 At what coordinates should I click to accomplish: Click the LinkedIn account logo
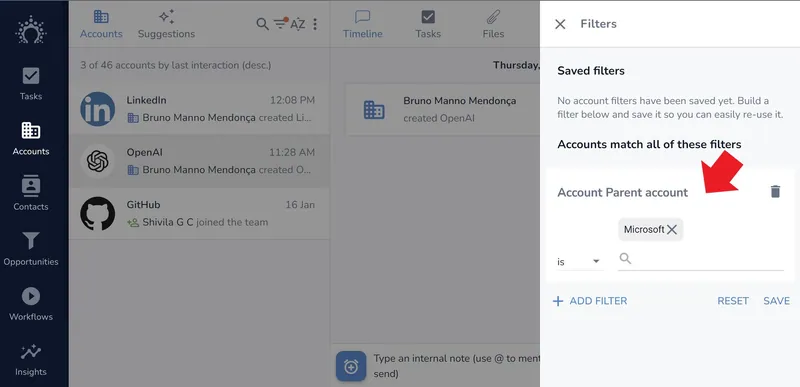pyautogui.click(x=97, y=109)
